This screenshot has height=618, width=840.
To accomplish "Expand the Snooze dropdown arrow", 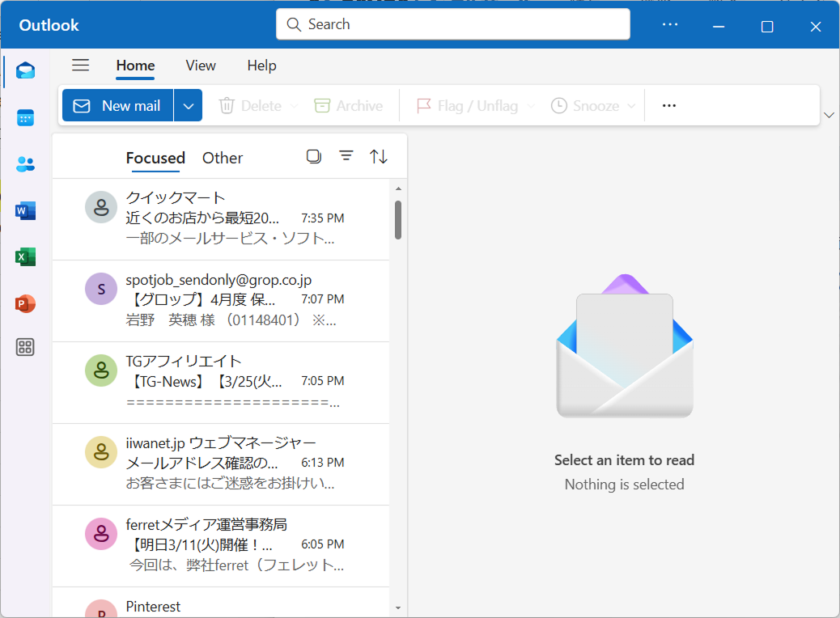I will point(631,106).
